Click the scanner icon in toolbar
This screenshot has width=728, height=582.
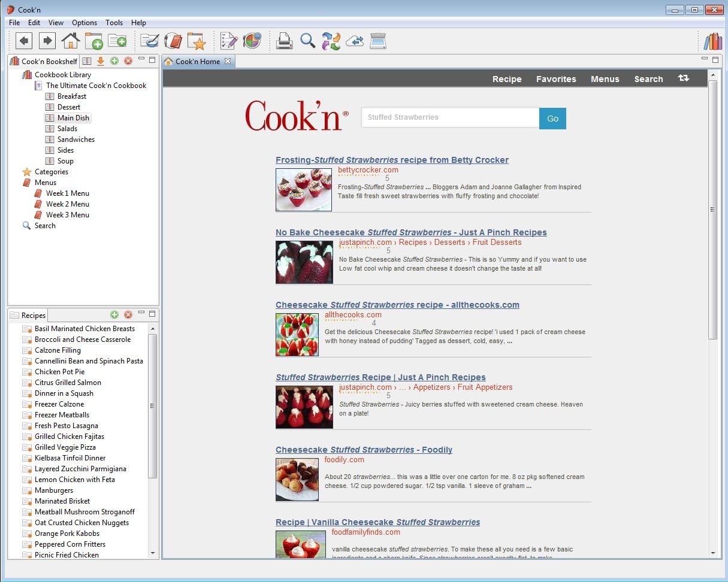(378, 41)
